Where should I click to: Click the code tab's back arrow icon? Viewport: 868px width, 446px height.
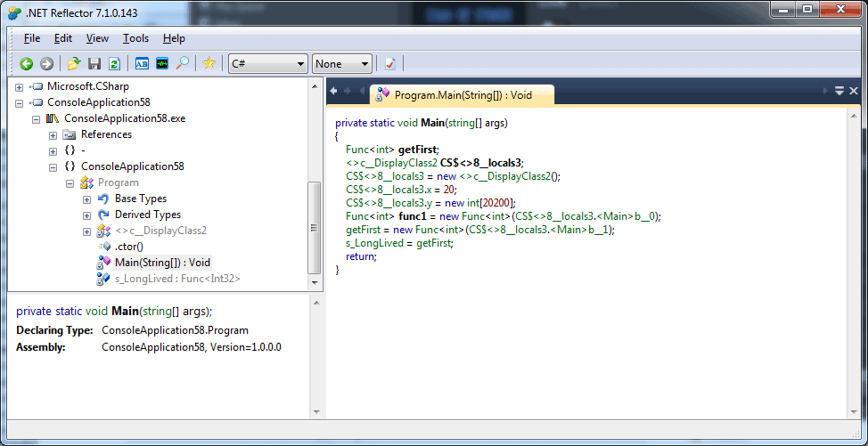334,91
